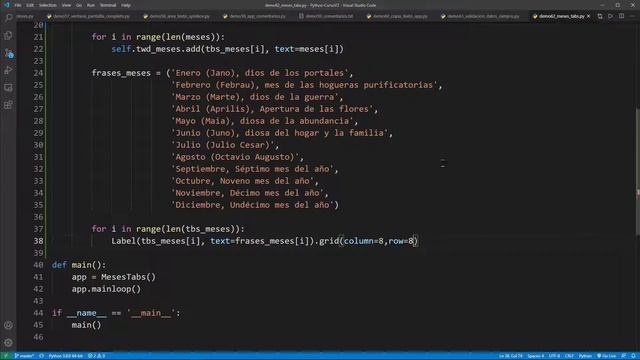Open the View menu
This screenshot has height=360, width=640.
click(66, 5)
